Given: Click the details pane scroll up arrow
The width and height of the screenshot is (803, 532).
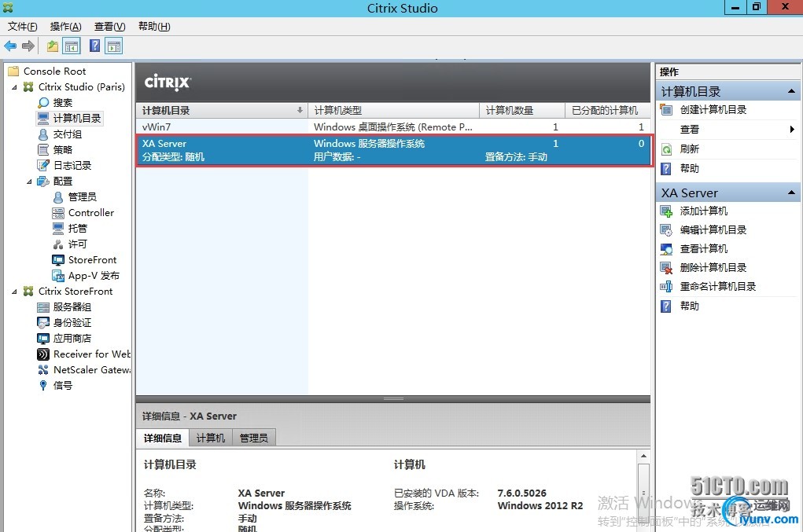Looking at the screenshot, I should point(643,456).
